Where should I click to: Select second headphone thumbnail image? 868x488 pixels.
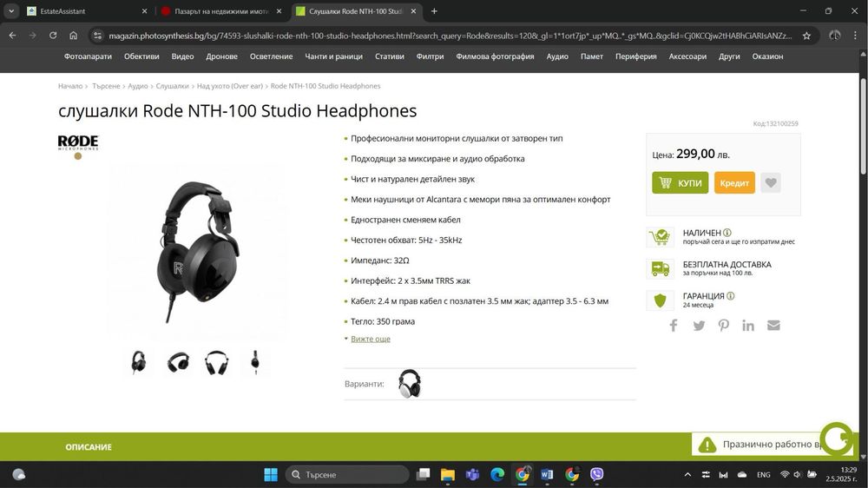178,363
